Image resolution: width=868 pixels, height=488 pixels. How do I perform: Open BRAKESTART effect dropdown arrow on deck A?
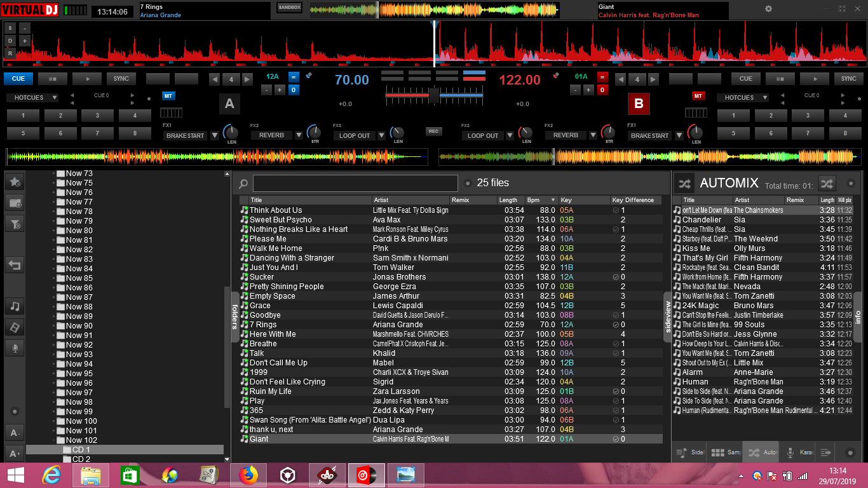click(x=215, y=135)
